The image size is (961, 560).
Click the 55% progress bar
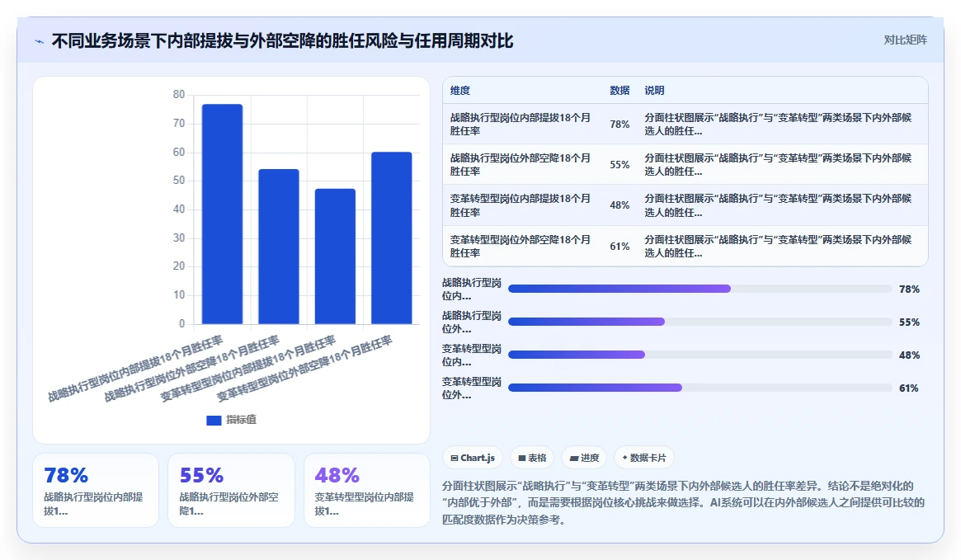700,322
